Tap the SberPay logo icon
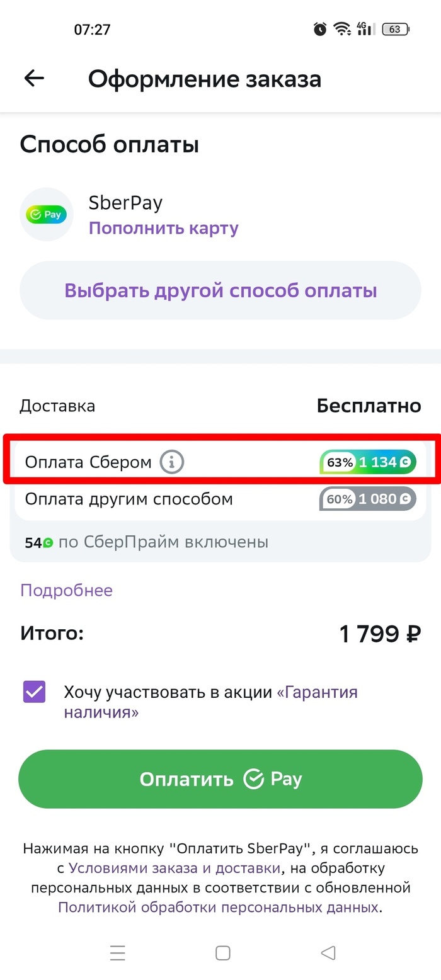Image resolution: width=441 pixels, height=980 pixels. pyautogui.click(x=47, y=214)
